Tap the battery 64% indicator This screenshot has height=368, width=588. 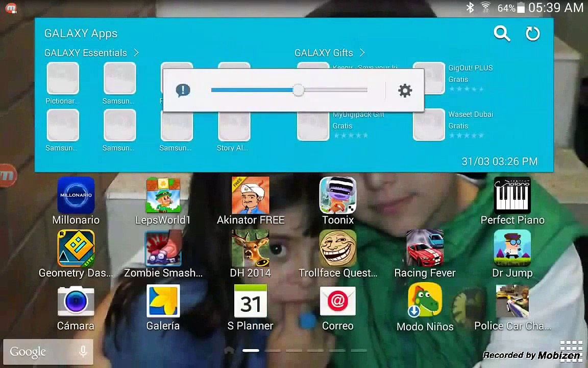[x=511, y=8]
